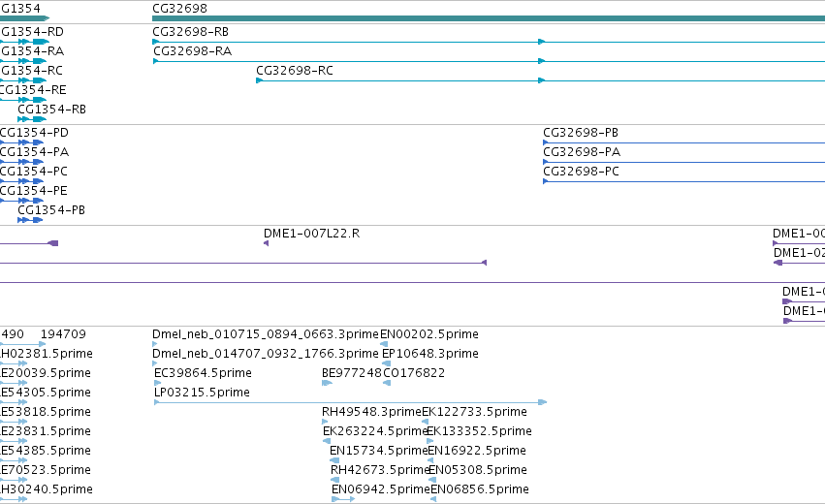825x504 pixels.
Task: Click the DME1-007L22.R purple arrow marker
Action: click(x=267, y=243)
